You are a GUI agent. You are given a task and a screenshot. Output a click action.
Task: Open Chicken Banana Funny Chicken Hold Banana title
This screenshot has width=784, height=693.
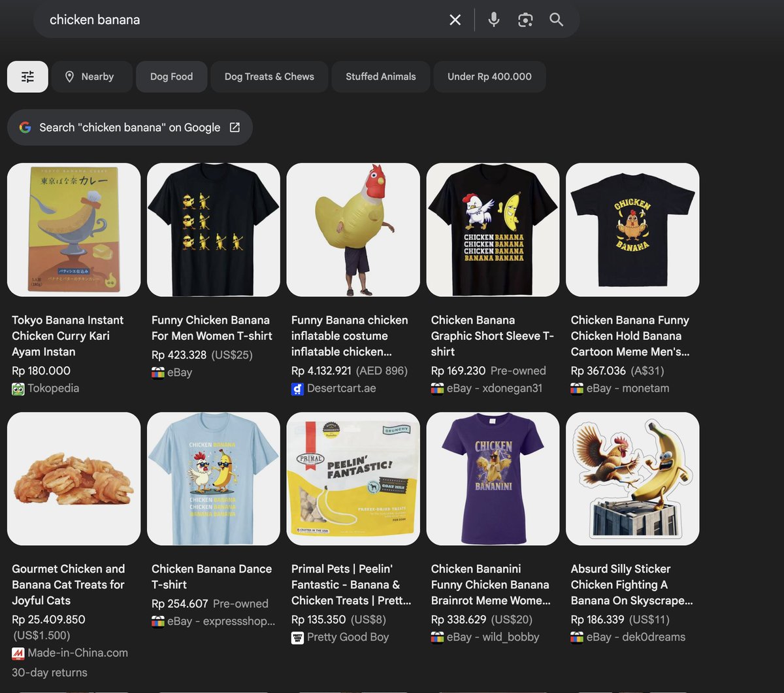[x=630, y=336]
